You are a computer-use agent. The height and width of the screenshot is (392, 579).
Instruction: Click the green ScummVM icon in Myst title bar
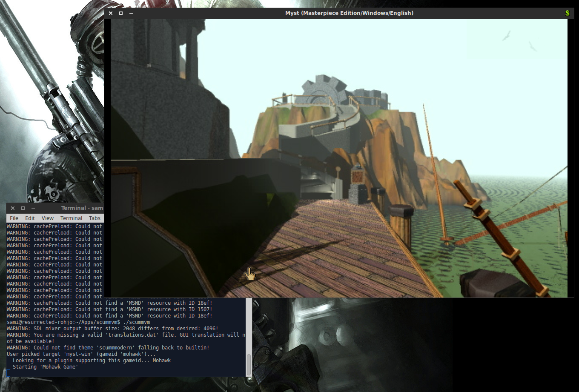(x=567, y=13)
